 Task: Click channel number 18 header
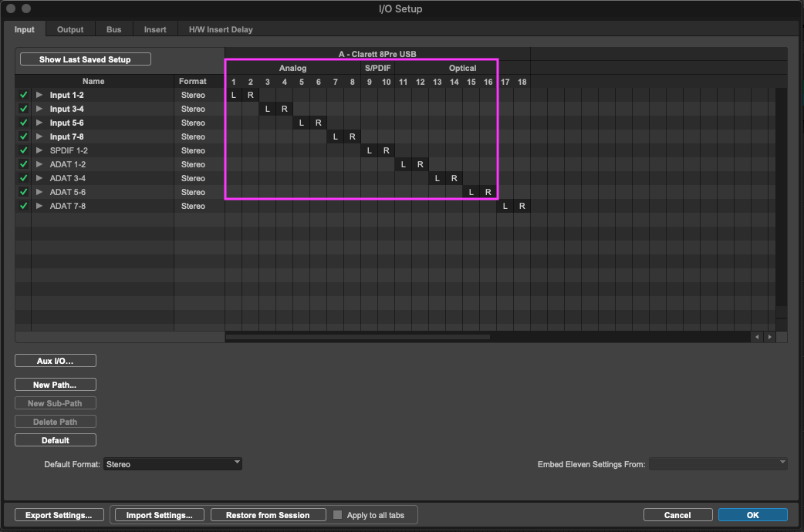coord(522,82)
